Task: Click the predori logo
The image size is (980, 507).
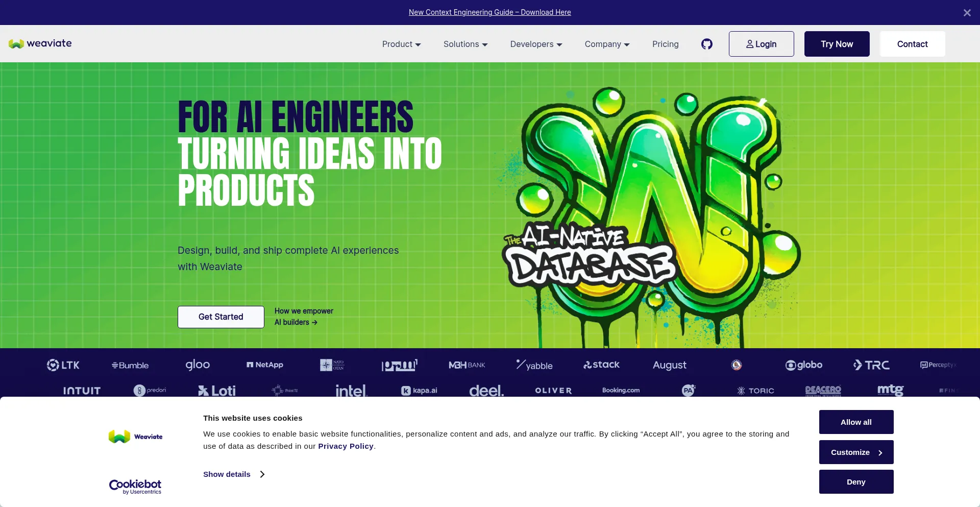Action: pos(150,391)
